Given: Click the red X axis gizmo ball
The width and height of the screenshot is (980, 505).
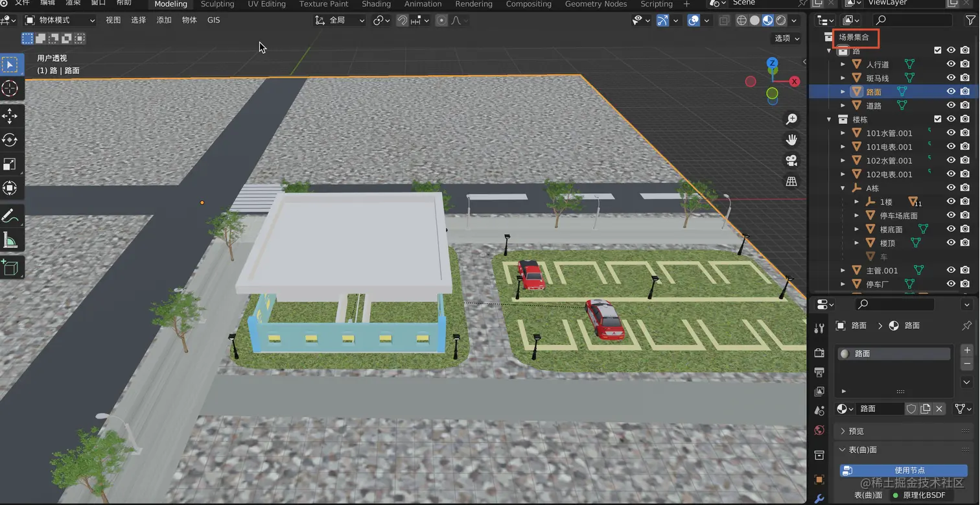Looking at the screenshot, I should 795,81.
